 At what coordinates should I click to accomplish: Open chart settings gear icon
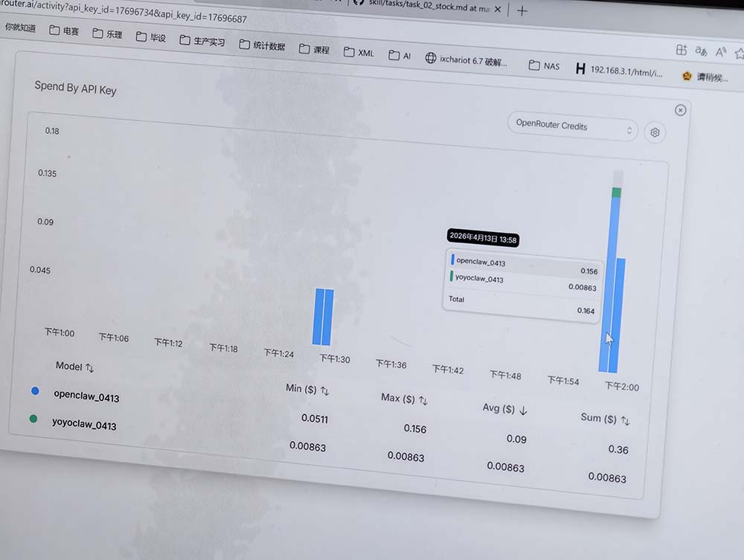655,132
